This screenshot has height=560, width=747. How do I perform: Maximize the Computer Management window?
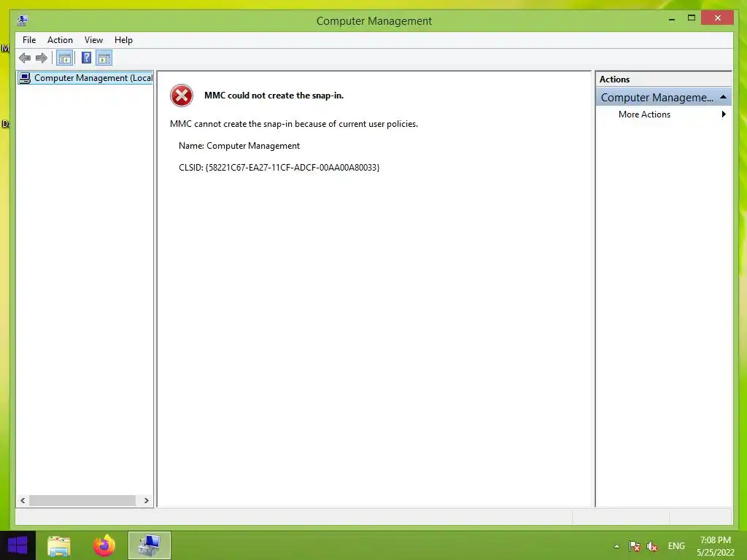coord(692,18)
